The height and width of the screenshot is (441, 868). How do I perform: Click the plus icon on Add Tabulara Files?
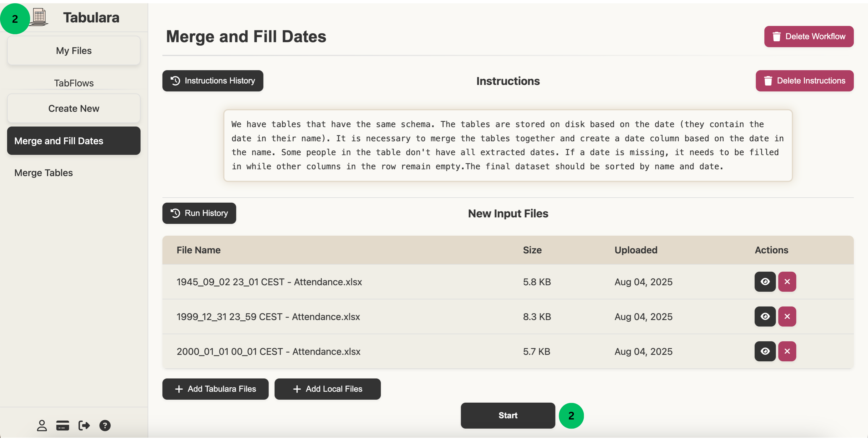179,389
